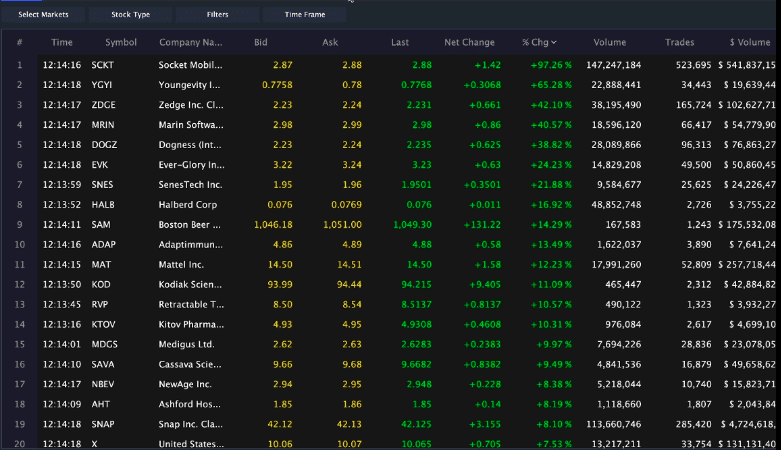Click last price 1,049.30

tap(412, 225)
